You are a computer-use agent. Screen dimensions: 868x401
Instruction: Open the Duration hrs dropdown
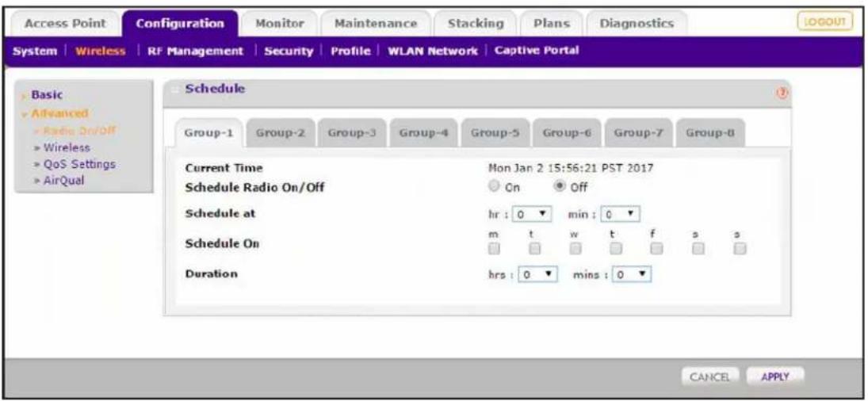click(537, 274)
